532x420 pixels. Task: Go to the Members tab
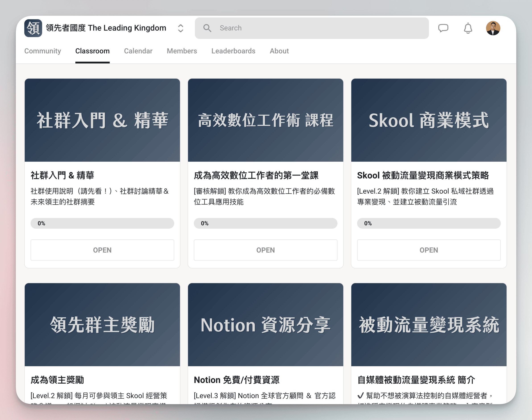[182, 51]
